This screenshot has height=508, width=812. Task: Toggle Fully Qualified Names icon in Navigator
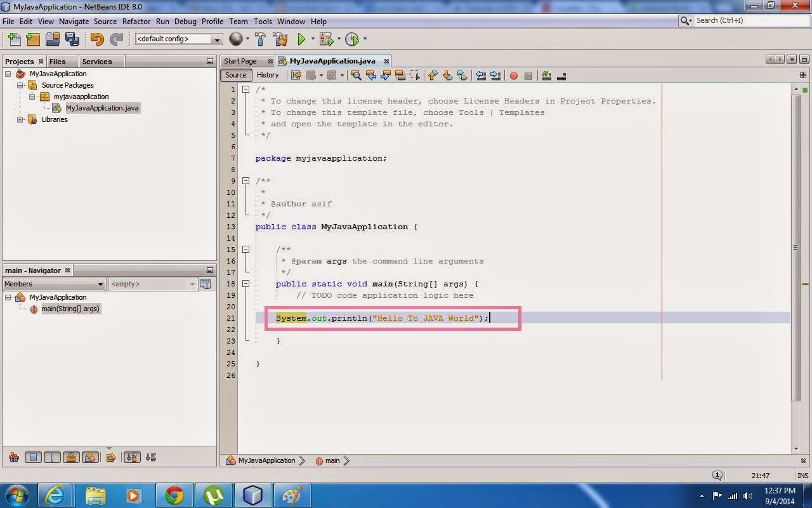tap(111, 457)
